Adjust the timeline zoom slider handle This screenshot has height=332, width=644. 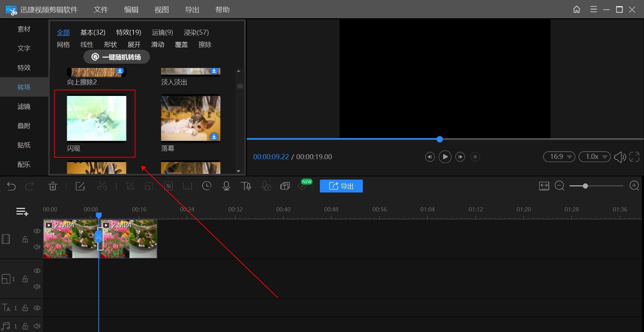pyautogui.click(x=585, y=186)
